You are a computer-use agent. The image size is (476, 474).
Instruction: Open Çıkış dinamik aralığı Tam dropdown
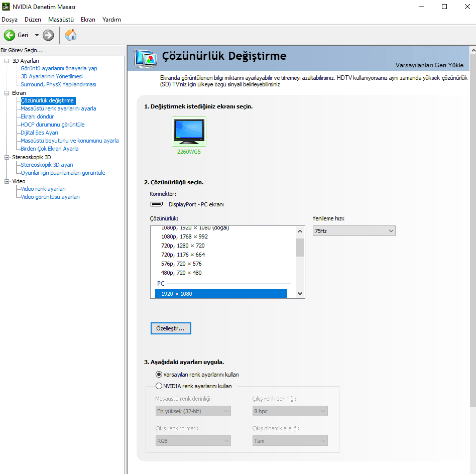click(x=290, y=440)
